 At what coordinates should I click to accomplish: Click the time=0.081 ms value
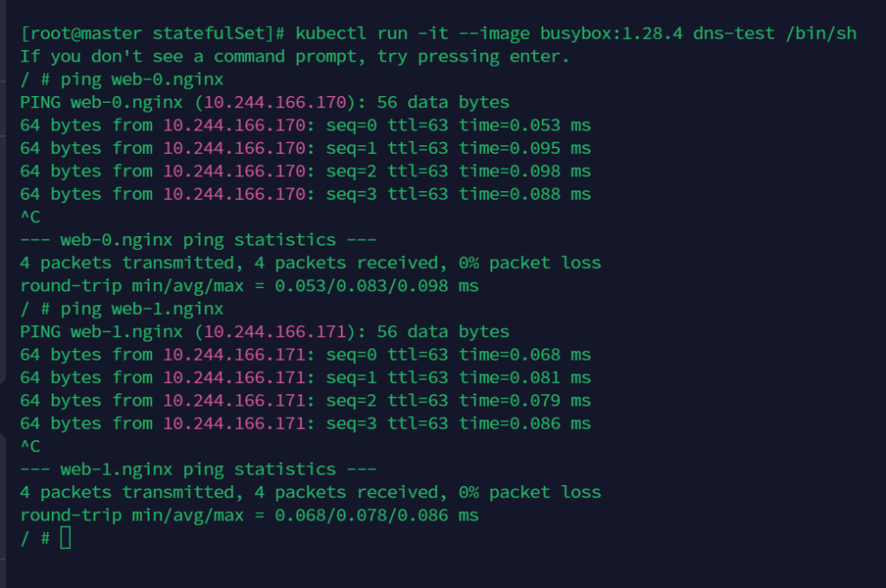(x=525, y=378)
